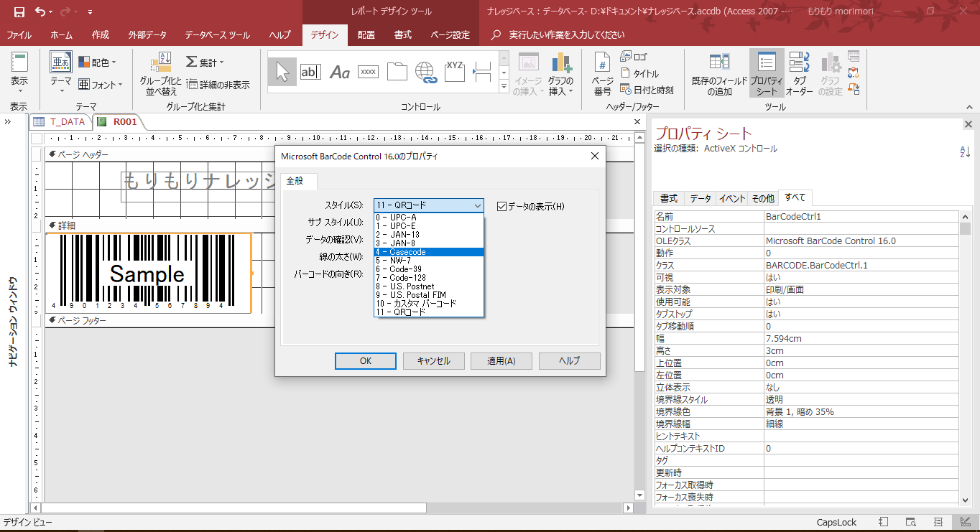Select 2 - JAN-13 in style list
Image resolution: width=980 pixels, height=532 pixels.
pyautogui.click(x=429, y=235)
